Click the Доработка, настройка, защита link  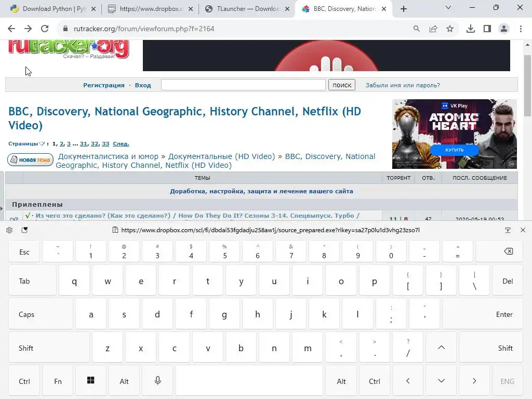point(261,191)
